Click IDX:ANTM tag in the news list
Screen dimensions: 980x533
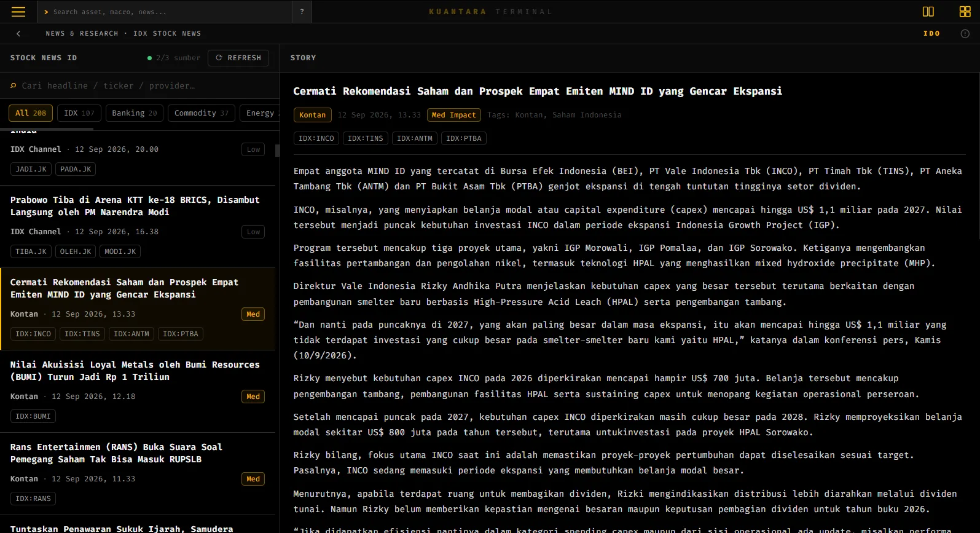pos(131,334)
